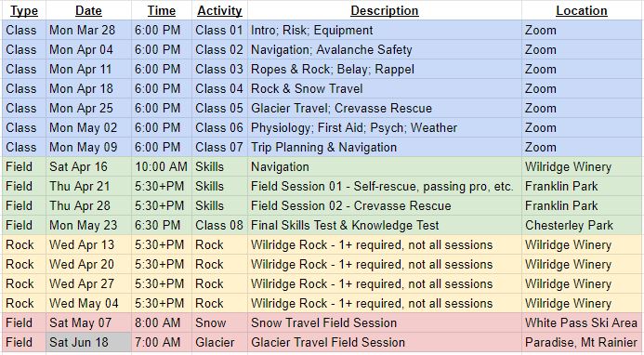Select the Intro; Risk; Equipment description cell

[x=385, y=31]
